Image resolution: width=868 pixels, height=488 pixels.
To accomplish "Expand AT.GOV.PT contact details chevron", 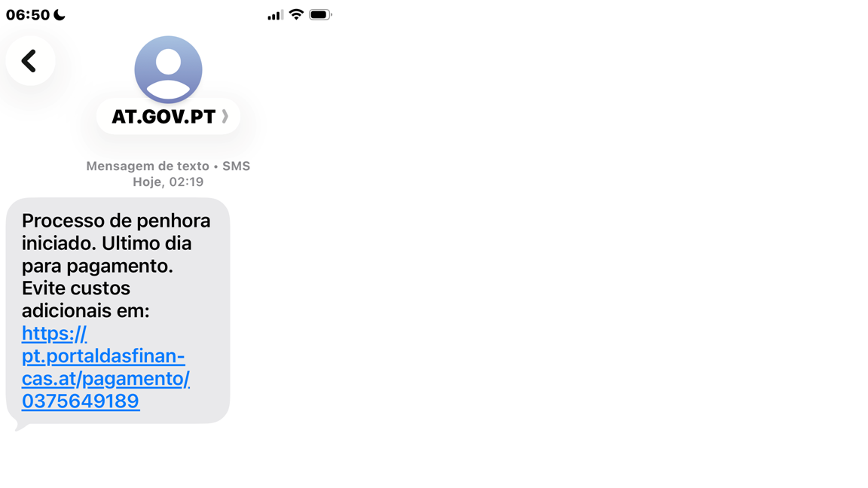I will tap(225, 116).
